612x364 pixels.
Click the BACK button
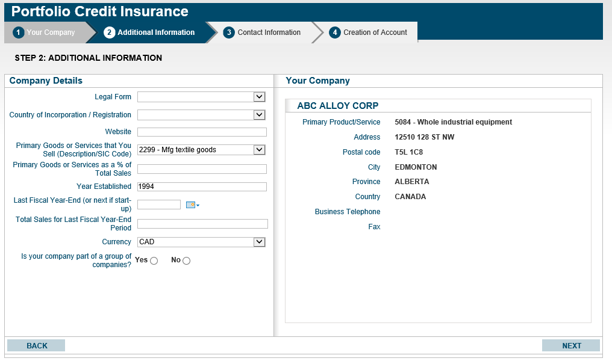click(36, 346)
